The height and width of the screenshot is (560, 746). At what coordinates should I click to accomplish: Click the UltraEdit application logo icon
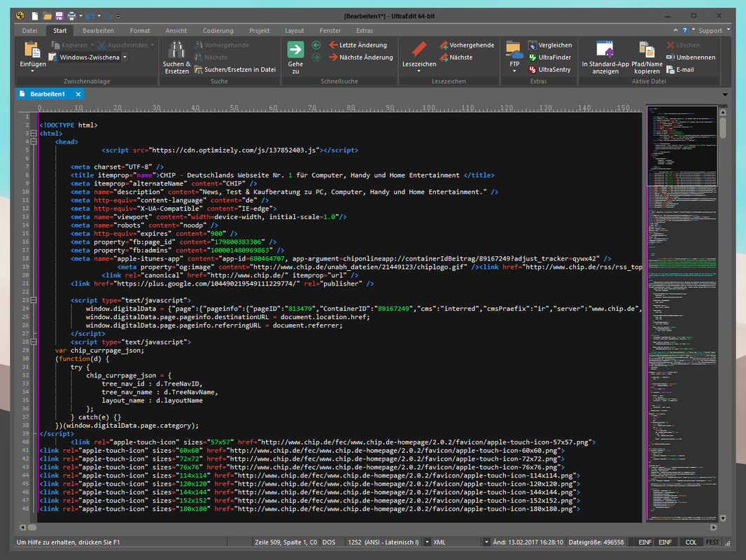(20, 15)
